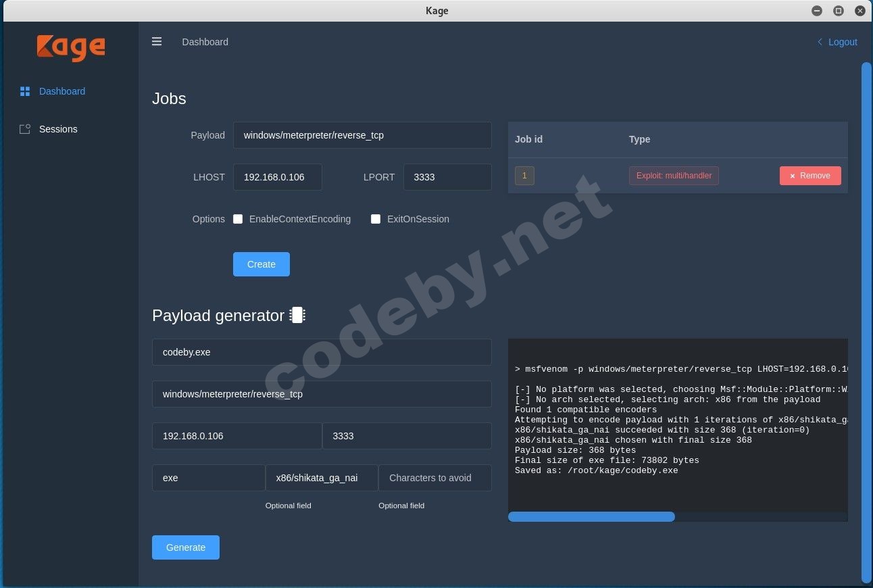The image size is (873, 588).
Task: Click the Options label in Jobs form
Action: pyautogui.click(x=208, y=219)
